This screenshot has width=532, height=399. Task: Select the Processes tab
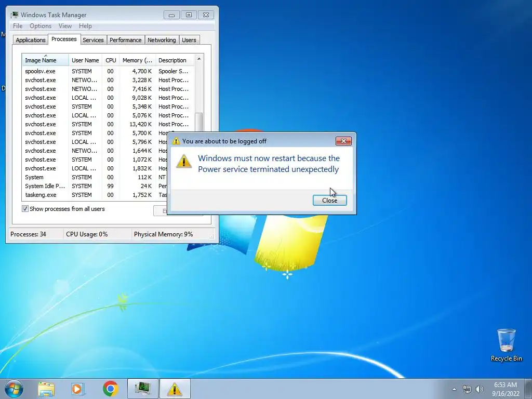(64, 39)
